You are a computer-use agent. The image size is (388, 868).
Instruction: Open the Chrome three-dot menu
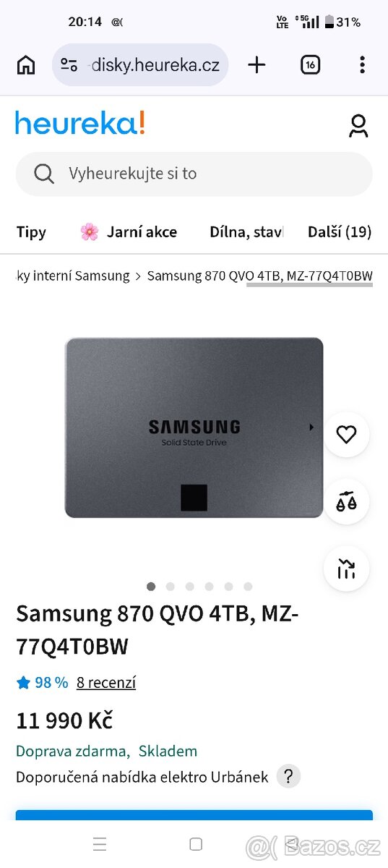click(362, 65)
